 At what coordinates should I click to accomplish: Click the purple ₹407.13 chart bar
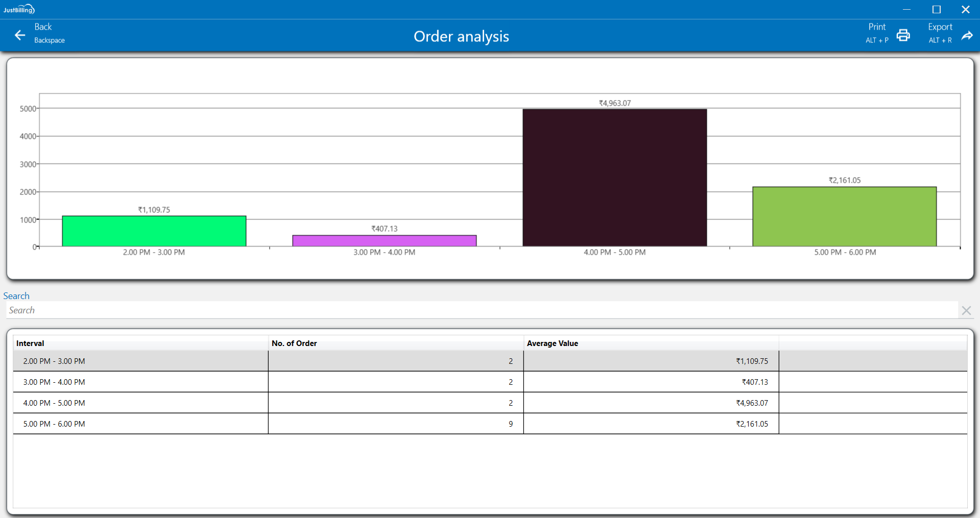pos(384,241)
